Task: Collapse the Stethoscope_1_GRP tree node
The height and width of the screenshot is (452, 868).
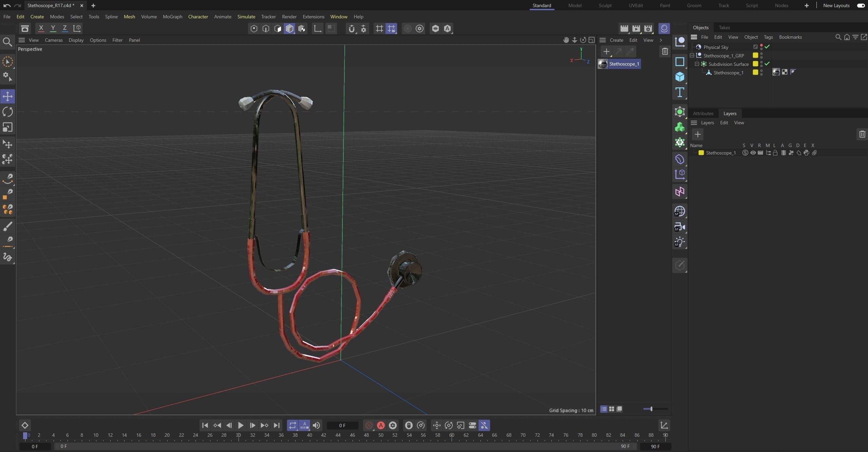Action: (692, 55)
